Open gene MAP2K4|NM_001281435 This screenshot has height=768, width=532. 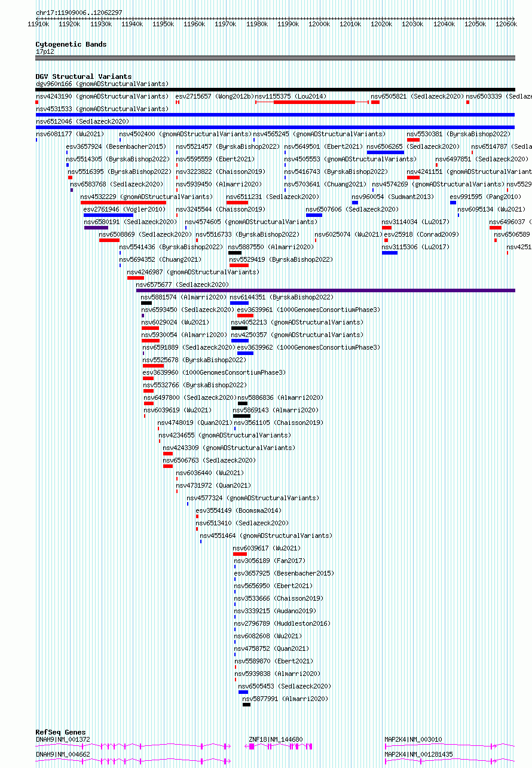418,754
